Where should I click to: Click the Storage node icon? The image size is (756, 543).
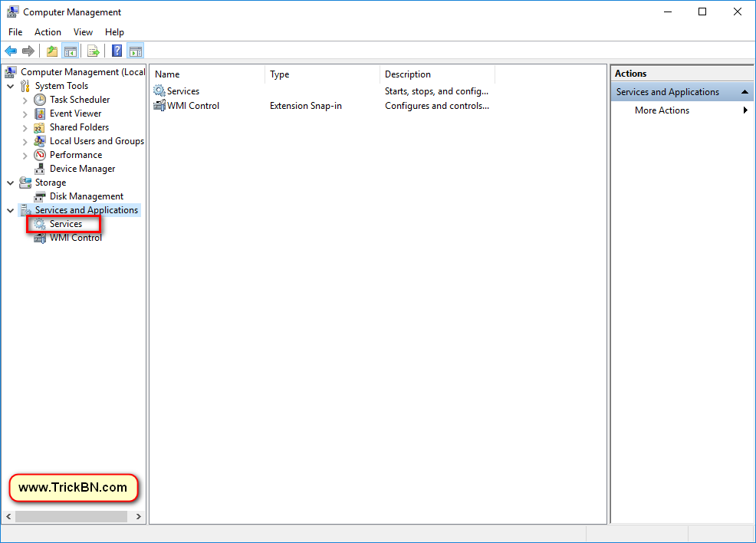[25, 183]
